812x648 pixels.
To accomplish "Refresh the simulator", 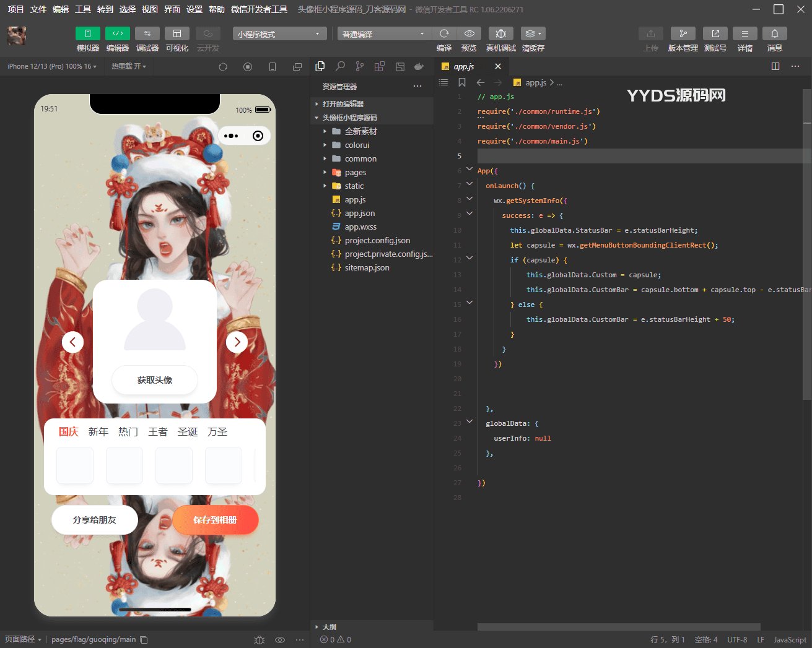I will coord(223,67).
